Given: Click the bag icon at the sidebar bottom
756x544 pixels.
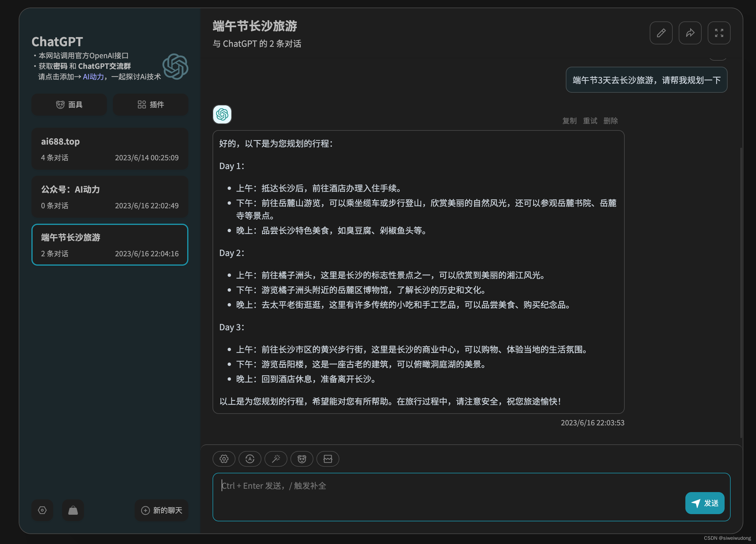Looking at the screenshot, I should [73, 510].
